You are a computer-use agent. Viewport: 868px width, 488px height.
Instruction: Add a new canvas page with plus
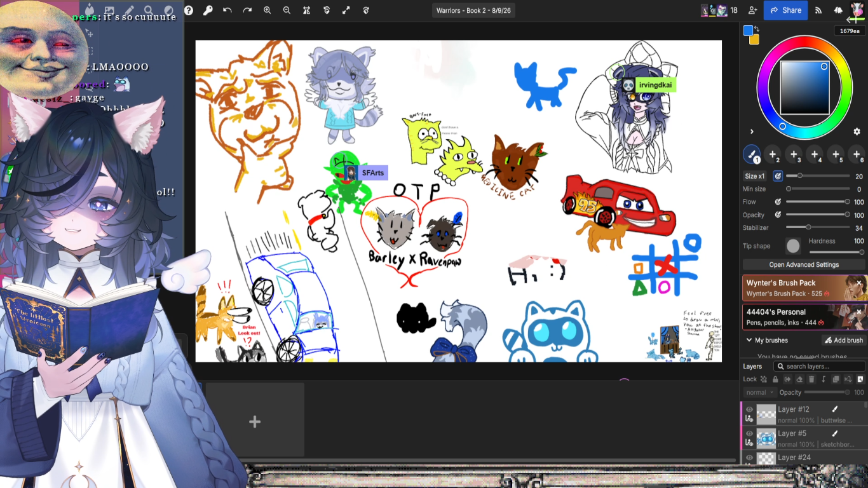pos(255,422)
